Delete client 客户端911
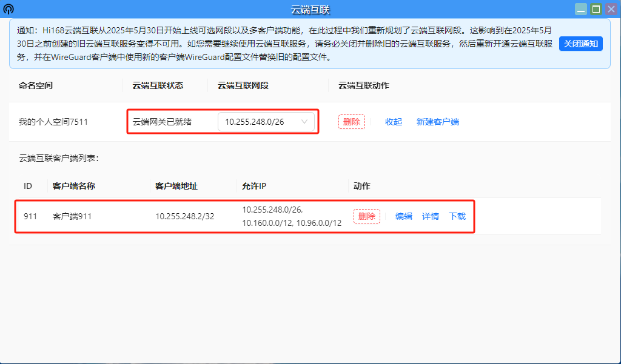 pyautogui.click(x=367, y=216)
